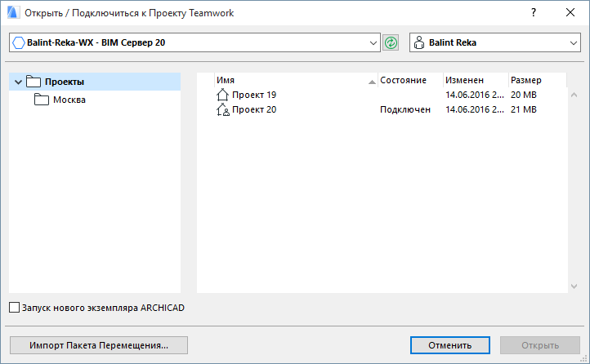This screenshot has height=364, width=590.
Task: Click the joined-project icon of Проект 20
Action: click(x=223, y=109)
